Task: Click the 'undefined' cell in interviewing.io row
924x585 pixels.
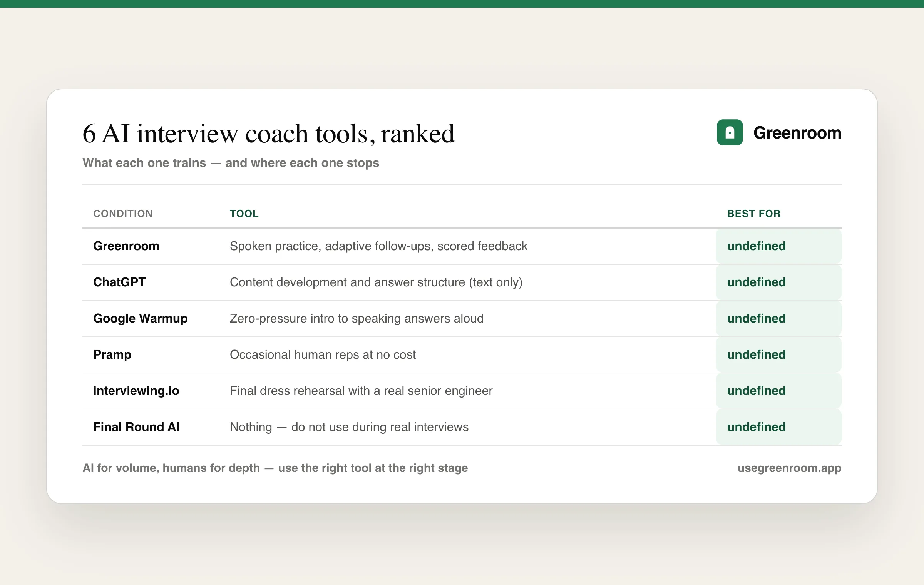Action: (x=778, y=391)
